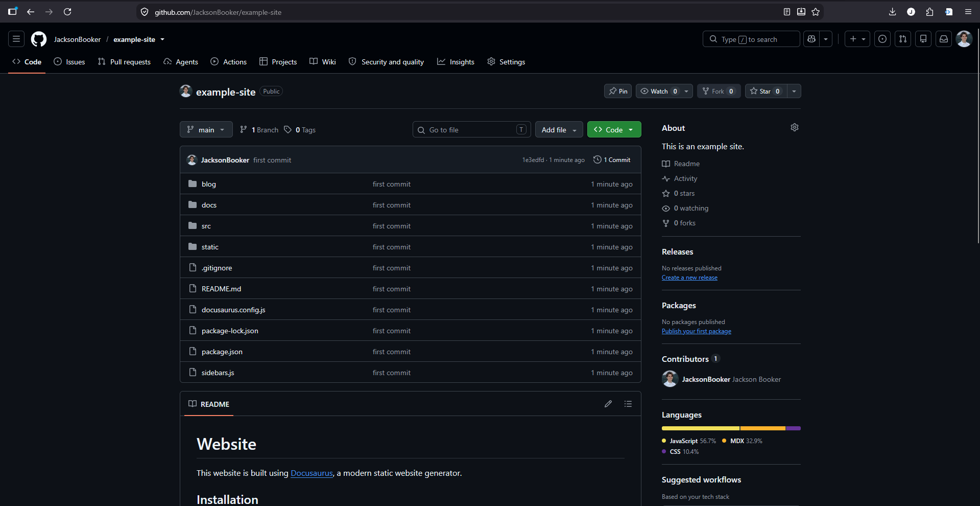This screenshot has height=506, width=980.
Task: Open the pull requests icon in header
Action: (903, 39)
